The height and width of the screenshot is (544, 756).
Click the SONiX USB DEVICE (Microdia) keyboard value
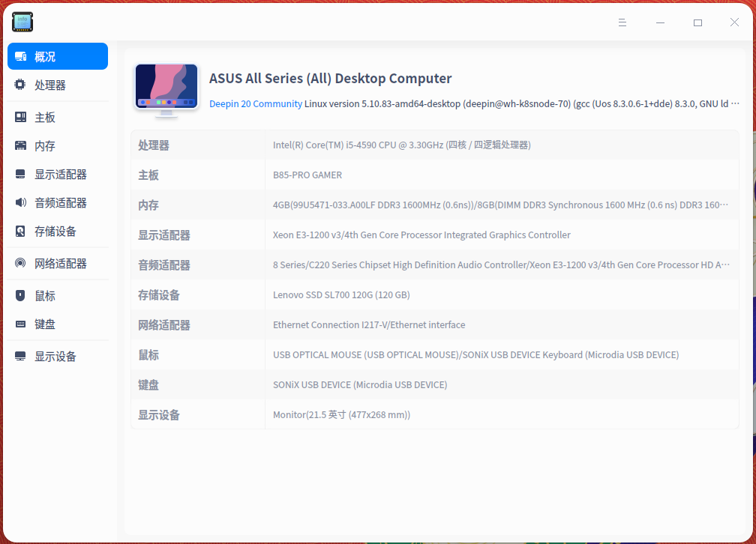[x=360, y=384]
